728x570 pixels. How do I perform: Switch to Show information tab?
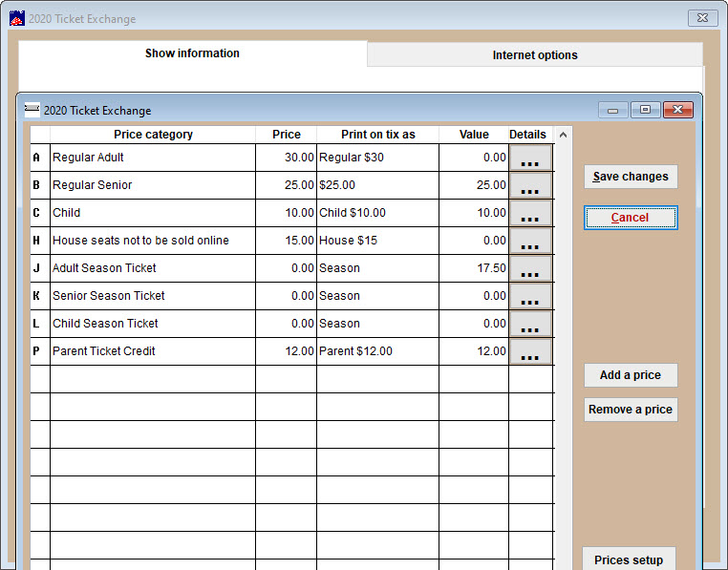tap(192, 53)
